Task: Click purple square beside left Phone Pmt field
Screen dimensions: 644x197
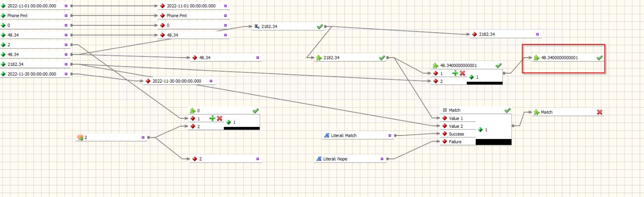Action: 66,15
